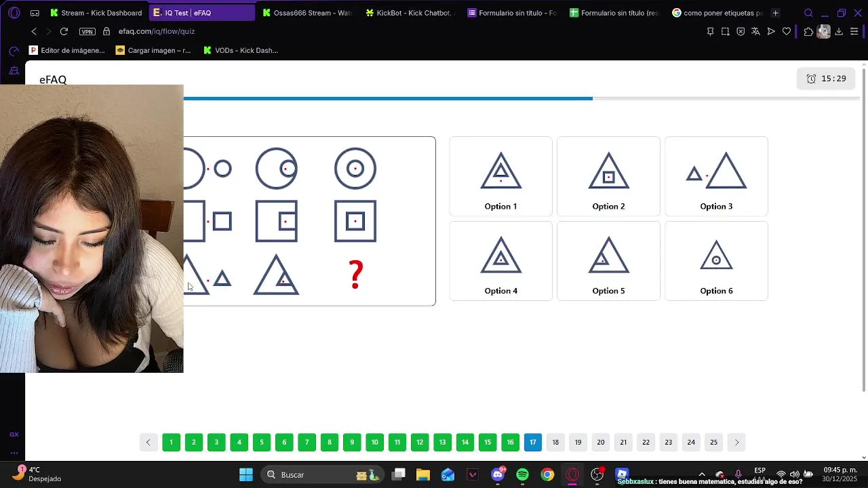Open File Explorer from taskbar
This screenshot has height=488, width=868.
(423, 474)
